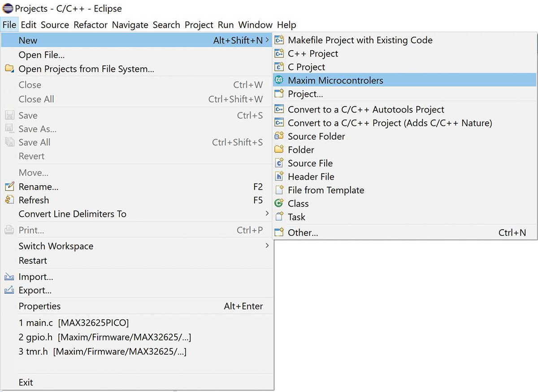Click the C Project icon
Image resolution: width=538 pixels, height=392 pixels.
(x=279, y=67)
